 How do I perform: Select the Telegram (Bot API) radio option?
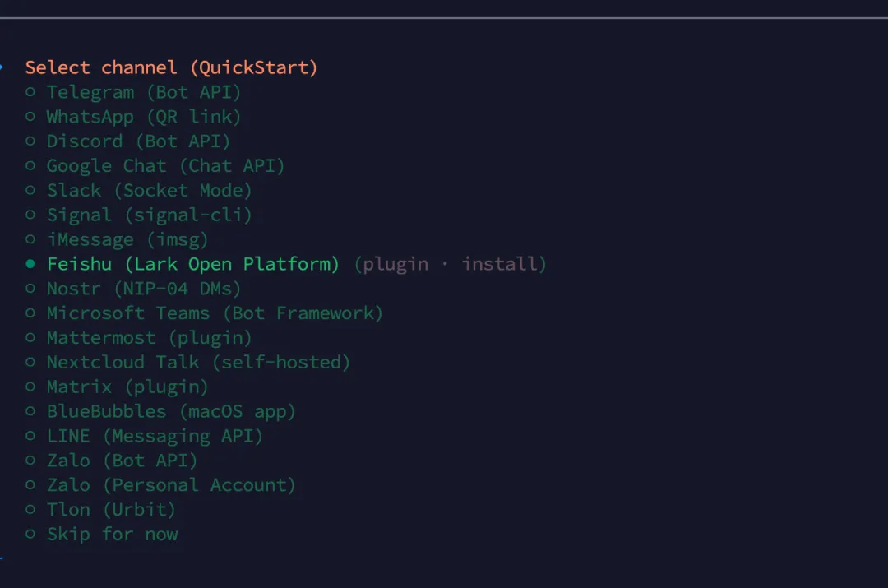tap(143, 92)
